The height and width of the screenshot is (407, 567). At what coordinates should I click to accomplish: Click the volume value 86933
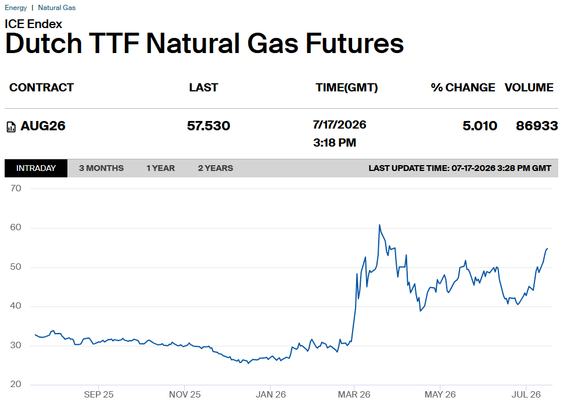coord(537,126)
